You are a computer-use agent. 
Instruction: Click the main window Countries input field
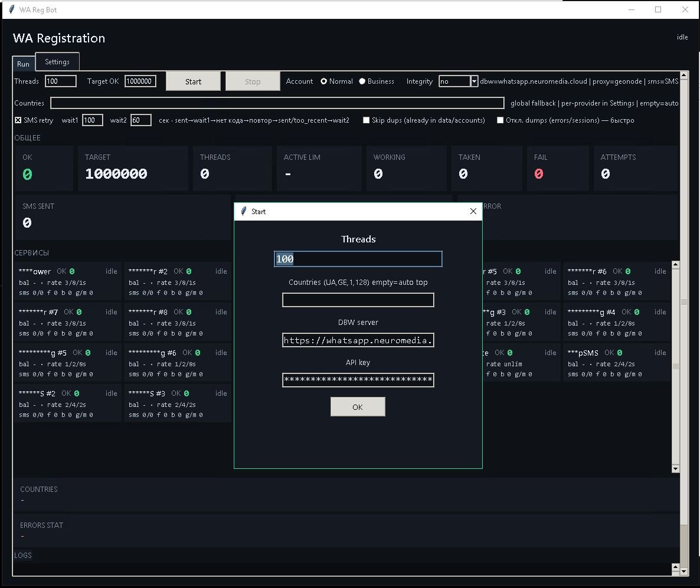click(x=277, y=103)
